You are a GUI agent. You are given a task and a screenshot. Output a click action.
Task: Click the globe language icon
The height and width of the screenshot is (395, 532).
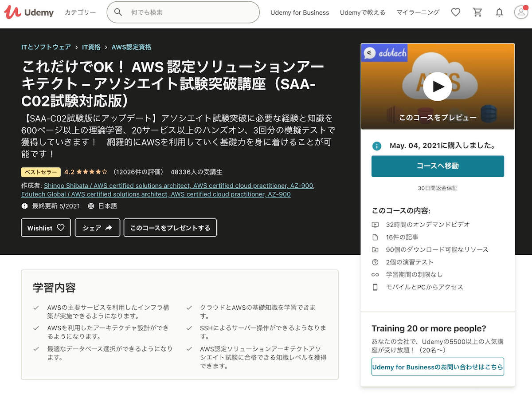pos(91,206)
